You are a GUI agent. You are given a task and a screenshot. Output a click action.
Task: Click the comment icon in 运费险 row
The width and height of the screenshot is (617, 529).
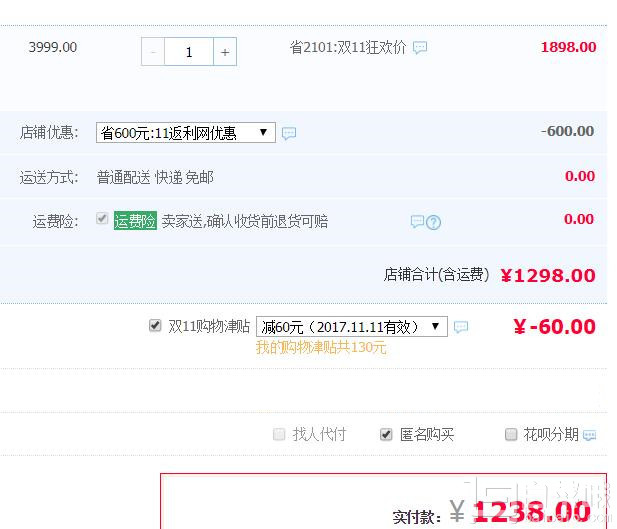point(417,221)
